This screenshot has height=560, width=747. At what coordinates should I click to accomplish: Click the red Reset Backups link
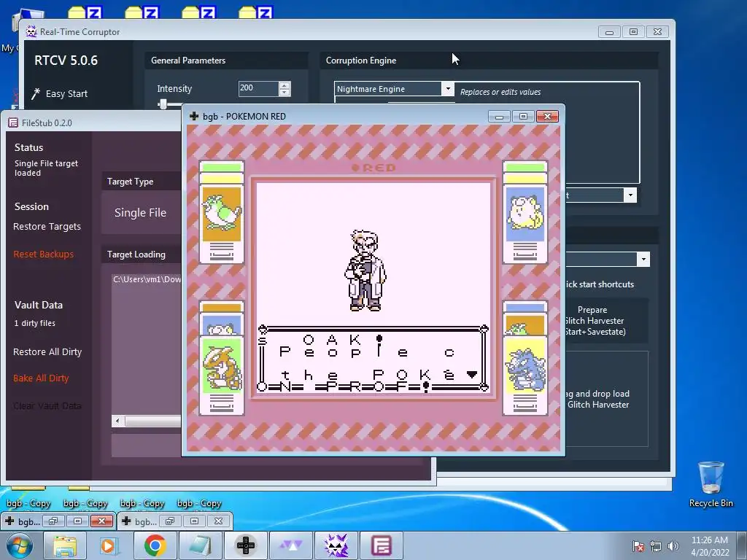click(x=43, y=254)
